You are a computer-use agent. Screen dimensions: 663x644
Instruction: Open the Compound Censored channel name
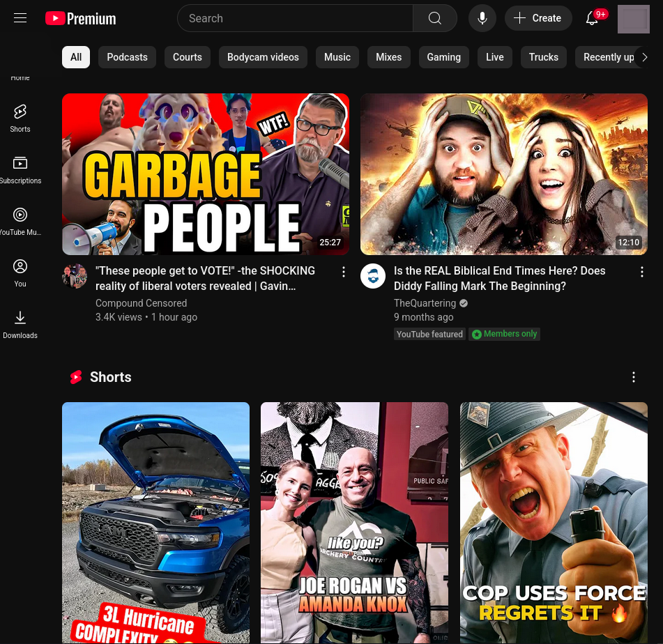point(141,303)
